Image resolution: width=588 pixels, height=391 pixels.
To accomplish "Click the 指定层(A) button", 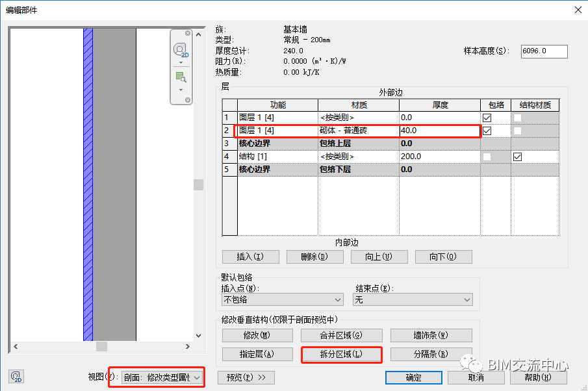I will point(257,354).
